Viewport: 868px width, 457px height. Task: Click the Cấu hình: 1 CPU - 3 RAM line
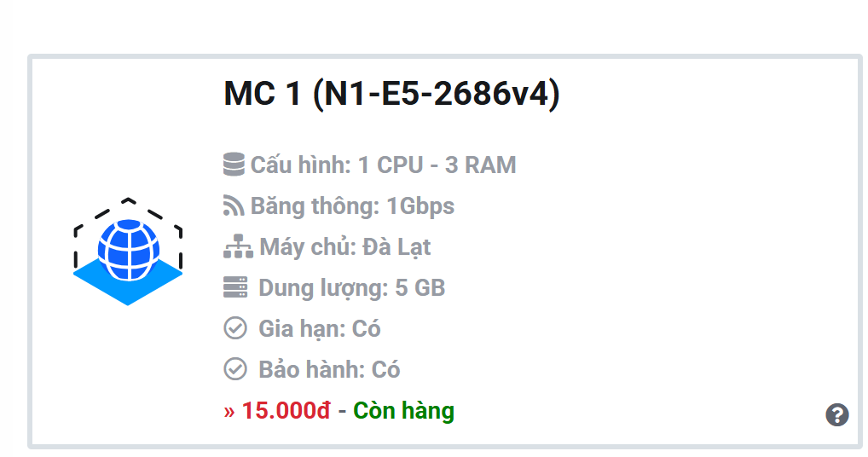[384, 165]
